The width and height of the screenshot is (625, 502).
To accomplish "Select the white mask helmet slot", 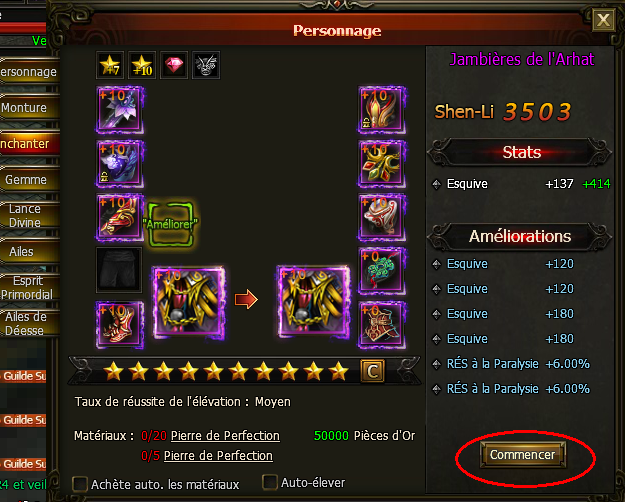I will [x=381, y=217].
